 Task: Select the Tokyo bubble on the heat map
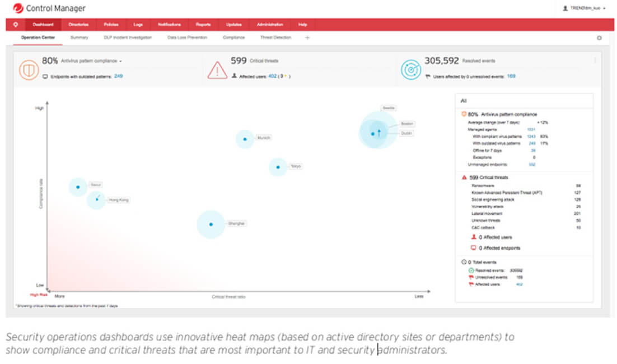278,167
